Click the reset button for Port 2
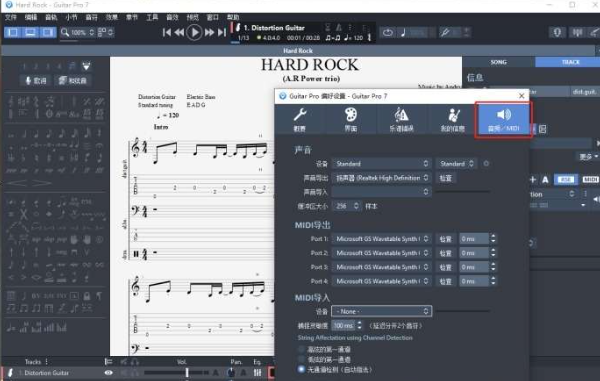This screenshot has width=600, height=381. [445, 253]
